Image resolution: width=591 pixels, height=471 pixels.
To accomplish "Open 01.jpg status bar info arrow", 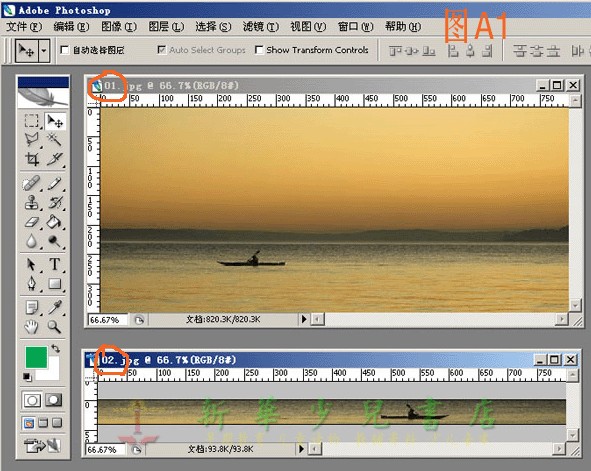I will tap(304, 320).
